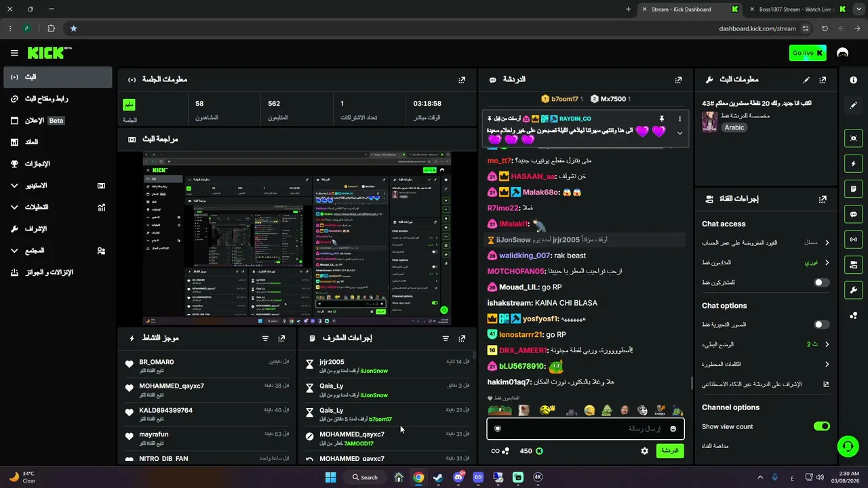Pop out the session info panel
The image size is (868, 488).
tap(462, 79)
